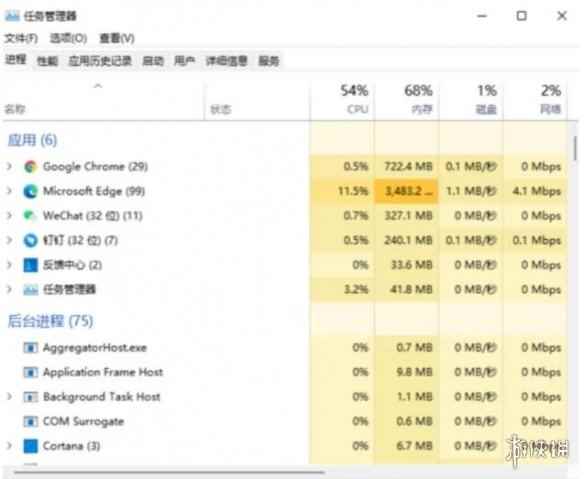
Task: Select the Microsoft Edge app icon
Action: tap(31, 191)
